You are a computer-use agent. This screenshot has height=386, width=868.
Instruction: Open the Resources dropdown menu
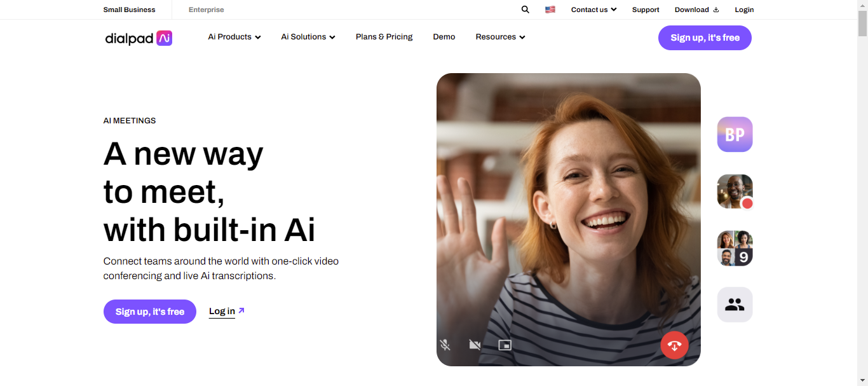[499, 37]
